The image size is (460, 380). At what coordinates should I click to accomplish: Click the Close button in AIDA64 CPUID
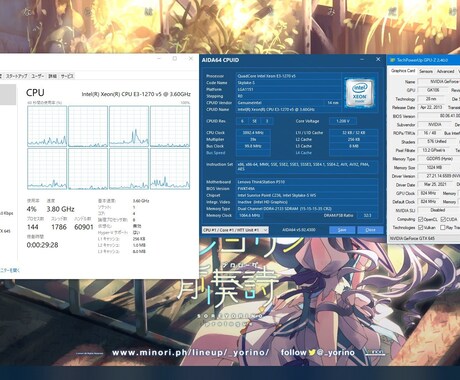(x=370, y=230)
